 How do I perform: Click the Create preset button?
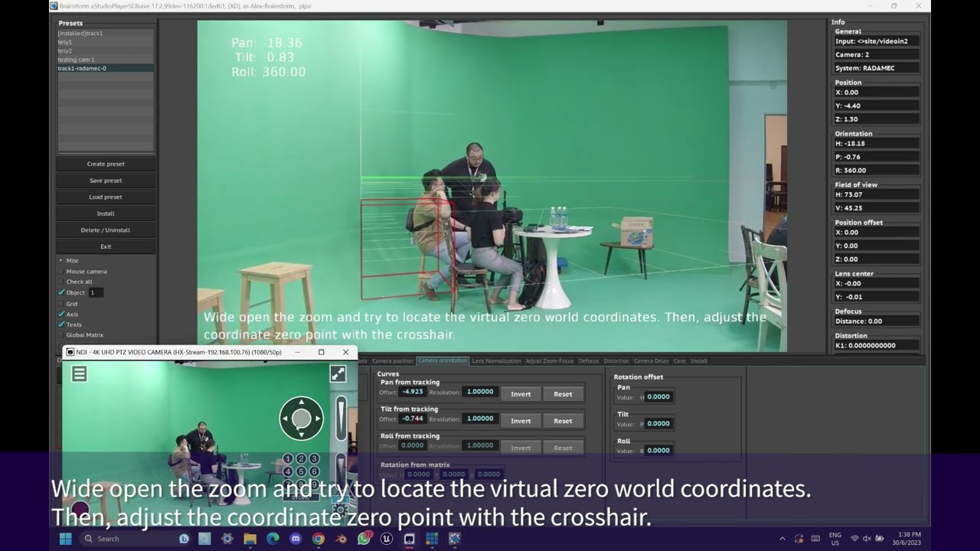[x=106, y=164]
